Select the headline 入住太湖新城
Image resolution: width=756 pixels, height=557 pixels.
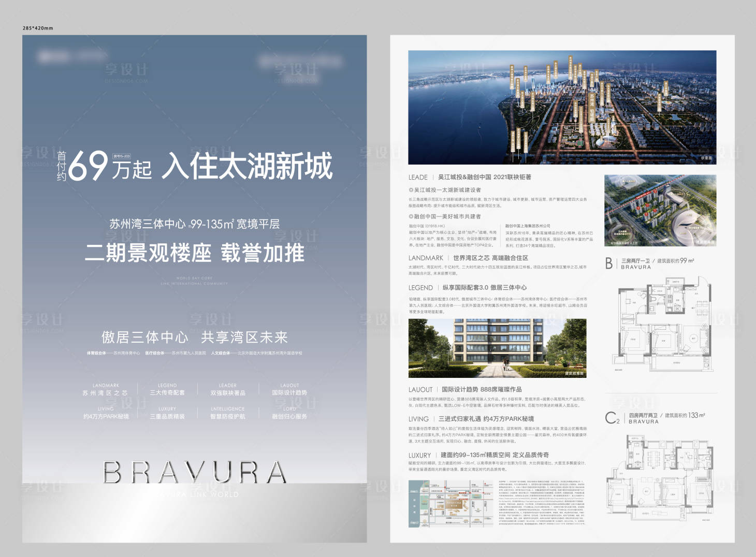247,166
